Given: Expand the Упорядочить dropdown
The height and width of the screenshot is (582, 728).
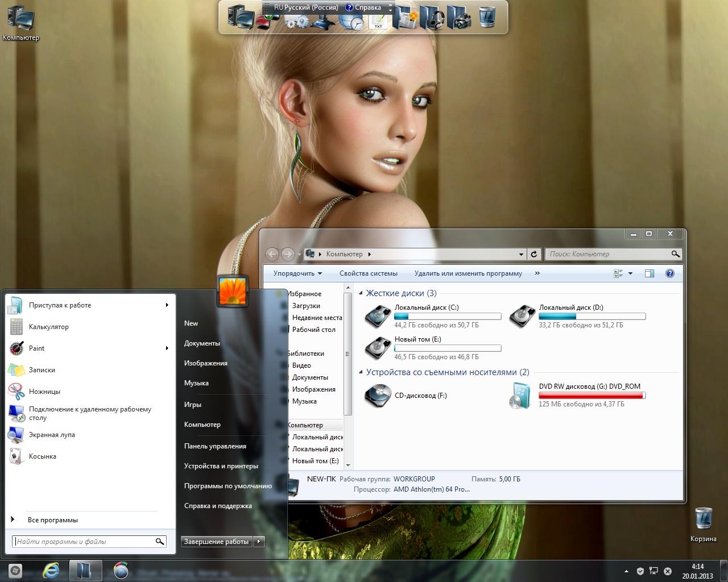Looking at the screenshot, I should point(297,273).
